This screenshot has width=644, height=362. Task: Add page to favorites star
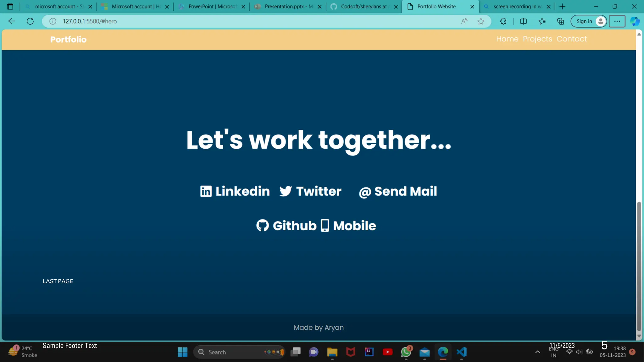pos(481,21)
